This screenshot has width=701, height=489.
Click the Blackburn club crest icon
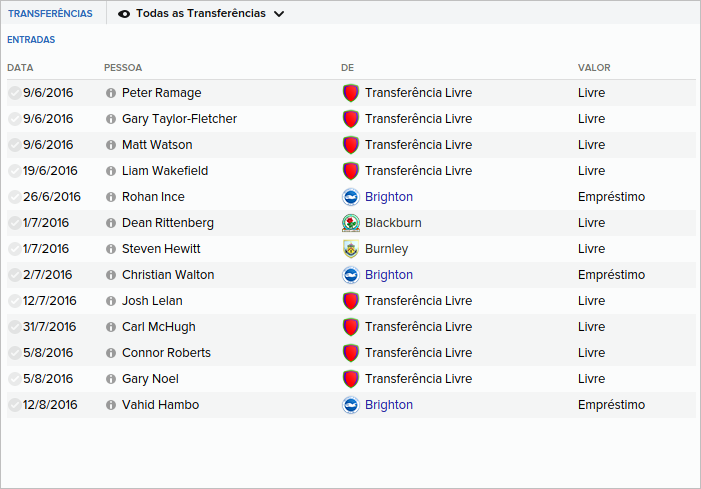(350, 223)
